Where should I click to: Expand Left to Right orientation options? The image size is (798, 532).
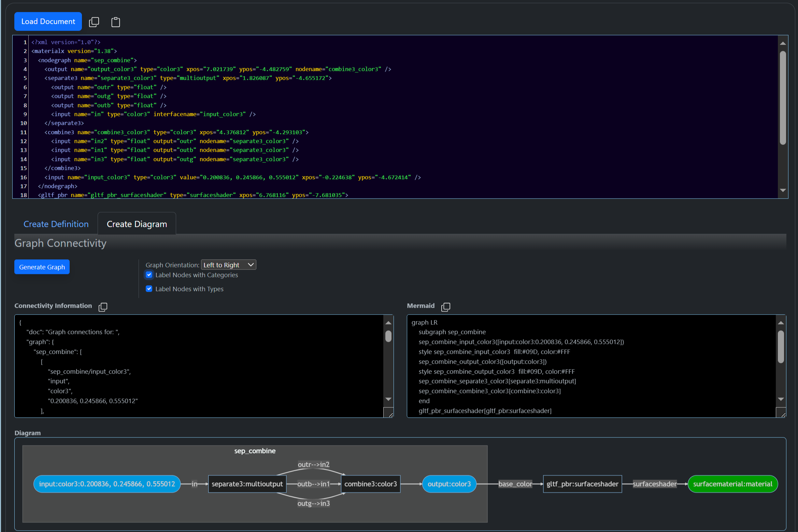228,265
